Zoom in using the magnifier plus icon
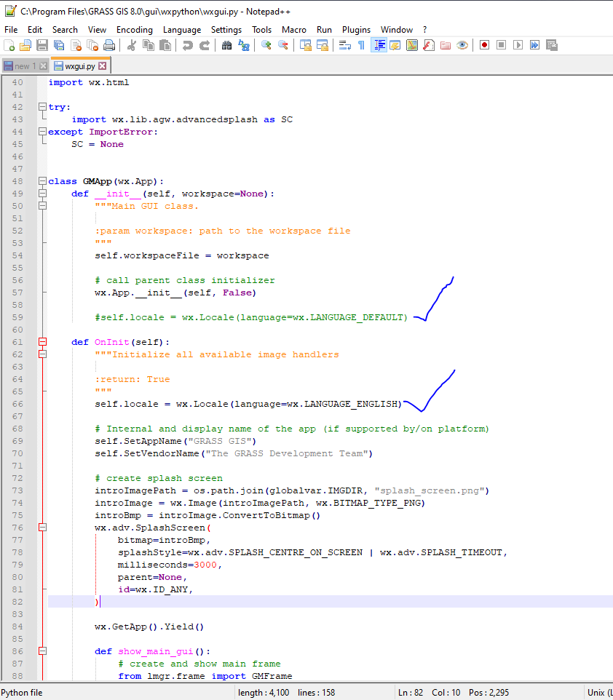613x700 pixels. coord(266,45)
